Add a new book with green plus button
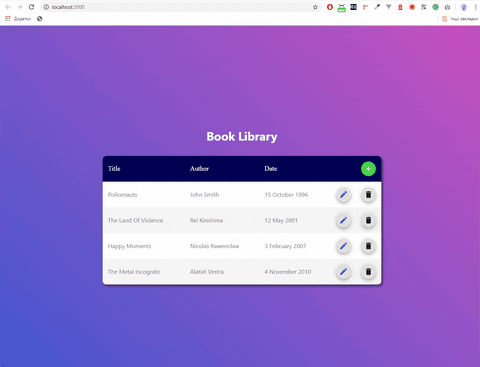Viewport: 480px width, 367px height. pos(368,169)
